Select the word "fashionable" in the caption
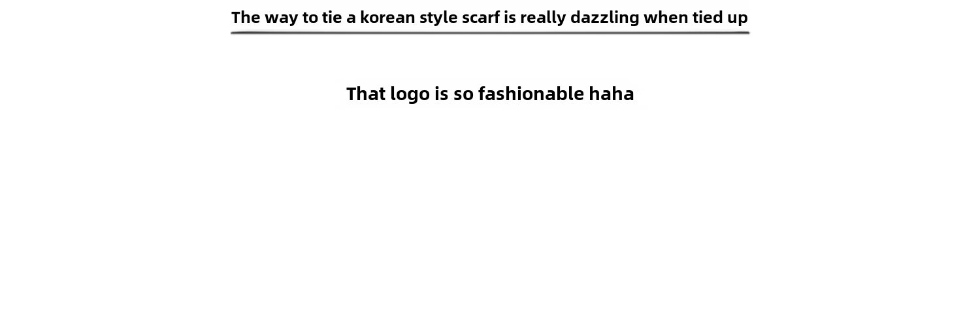 point(531,93)
